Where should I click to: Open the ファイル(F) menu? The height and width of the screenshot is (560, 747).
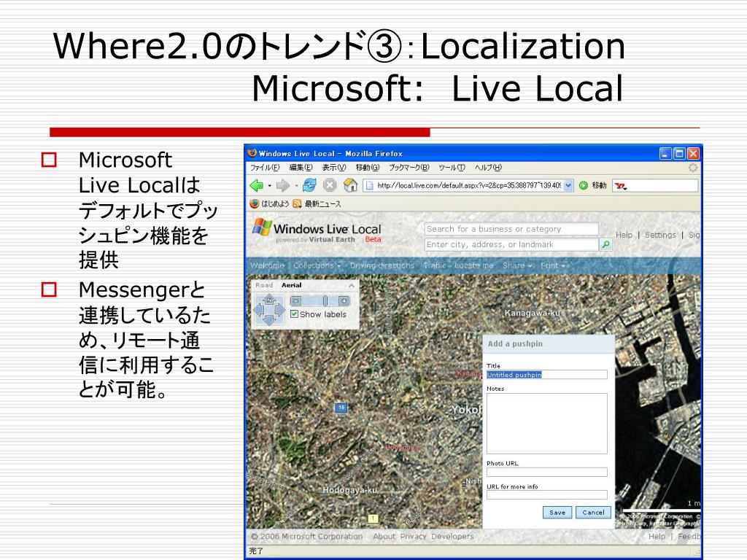(265, 168)
